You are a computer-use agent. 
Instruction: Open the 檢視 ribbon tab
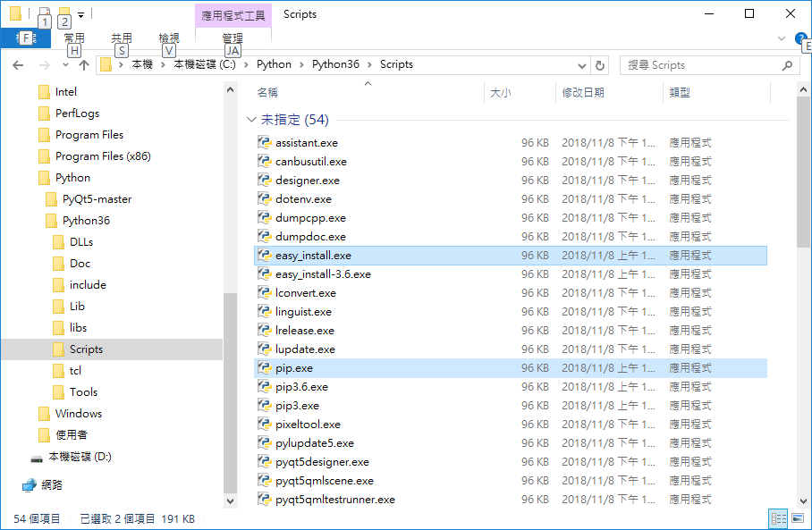169,38
